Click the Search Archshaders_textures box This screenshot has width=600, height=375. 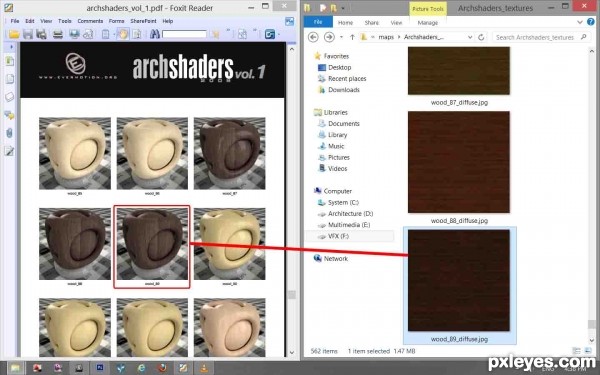(541, 37)
